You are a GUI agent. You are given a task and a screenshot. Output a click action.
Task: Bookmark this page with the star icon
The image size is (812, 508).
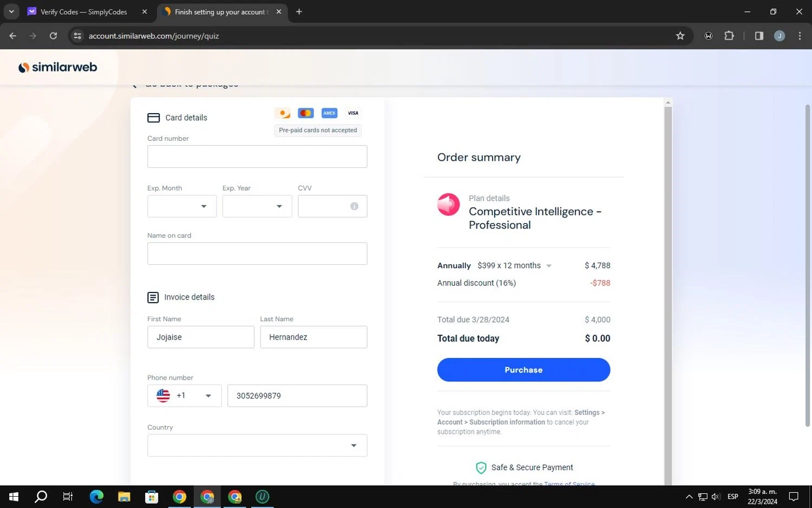680,36
